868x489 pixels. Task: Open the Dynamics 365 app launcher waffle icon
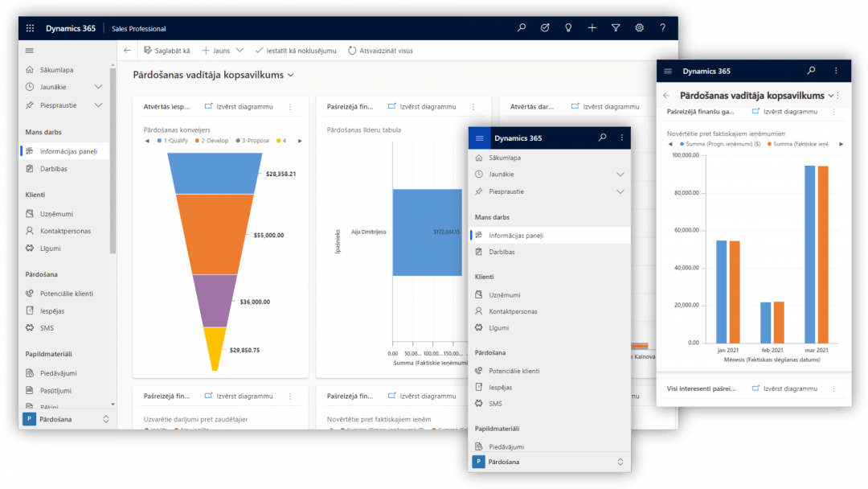(29, 27)
